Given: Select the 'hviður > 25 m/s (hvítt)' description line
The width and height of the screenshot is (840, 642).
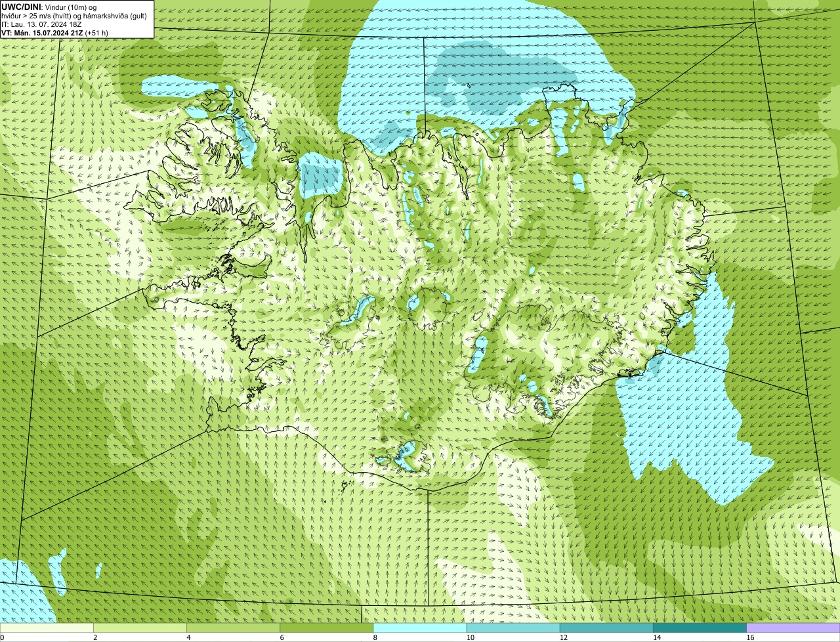Looking at the screenshot, I should coord(74,15).
